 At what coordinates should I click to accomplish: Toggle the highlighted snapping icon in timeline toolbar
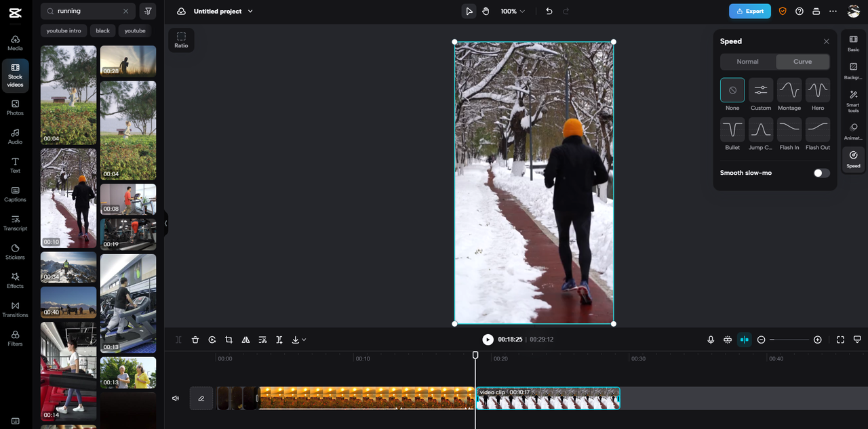745,340
